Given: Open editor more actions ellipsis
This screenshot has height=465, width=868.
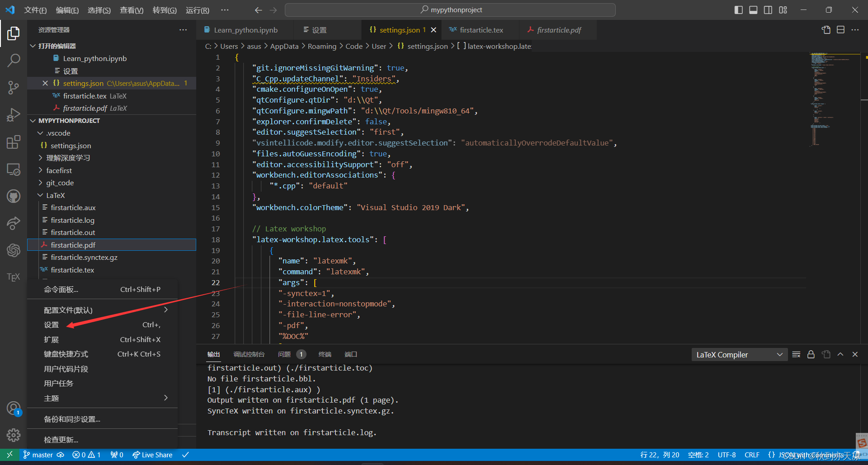Looking at the screenshot, I should [855, 30].
